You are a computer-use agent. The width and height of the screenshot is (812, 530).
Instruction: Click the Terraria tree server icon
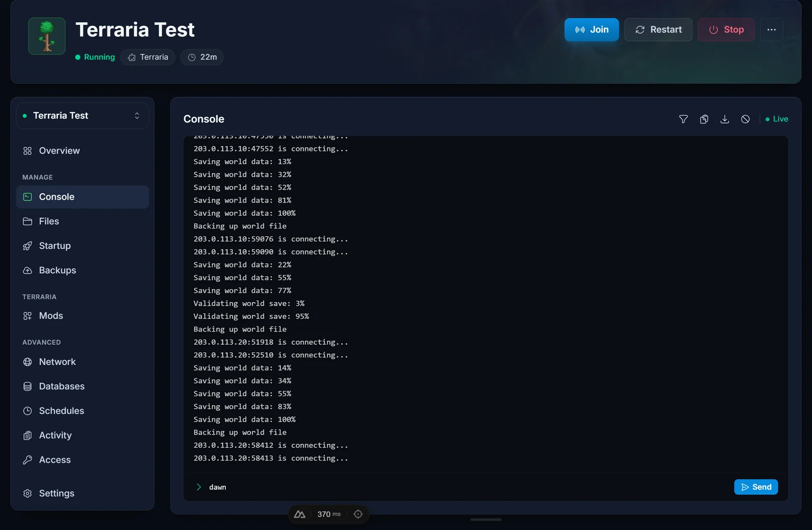47,36
